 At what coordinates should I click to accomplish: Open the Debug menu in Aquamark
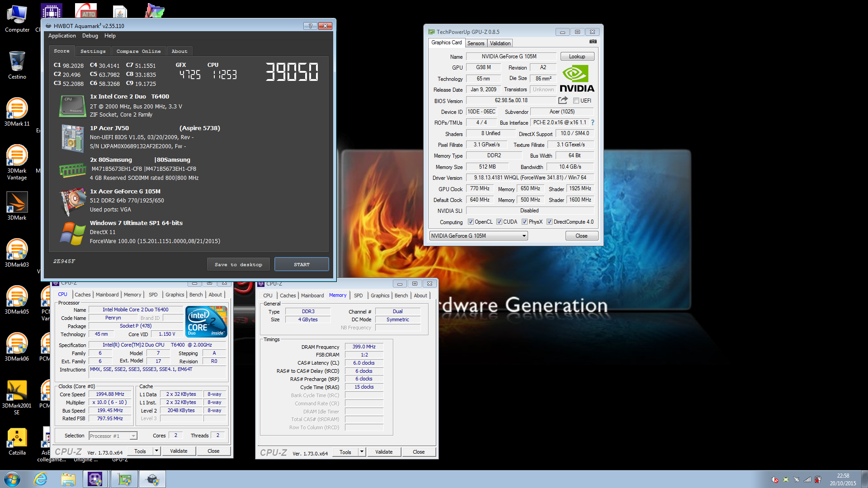90,36
